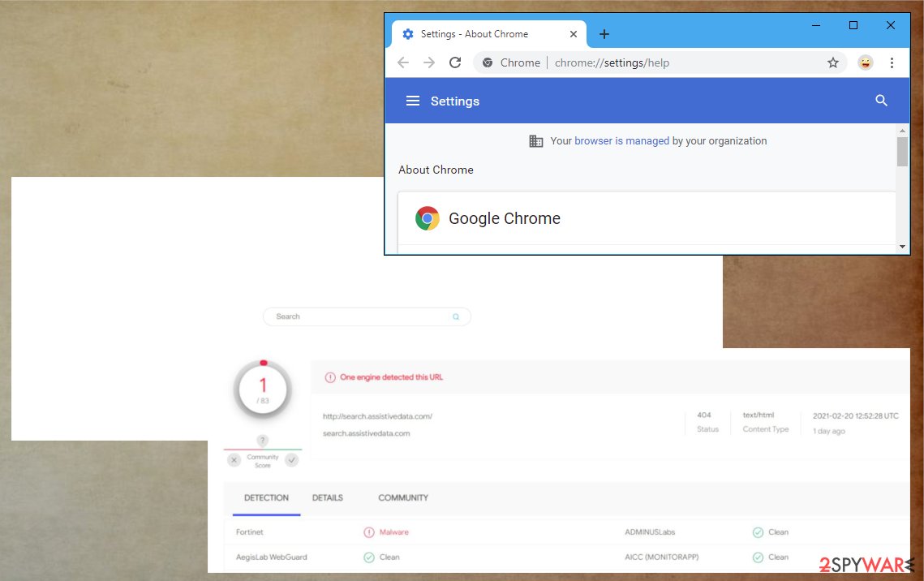Click the AegisLab WebGuard row label
This screenshot has width=924, height=581.
click(271, 557)
